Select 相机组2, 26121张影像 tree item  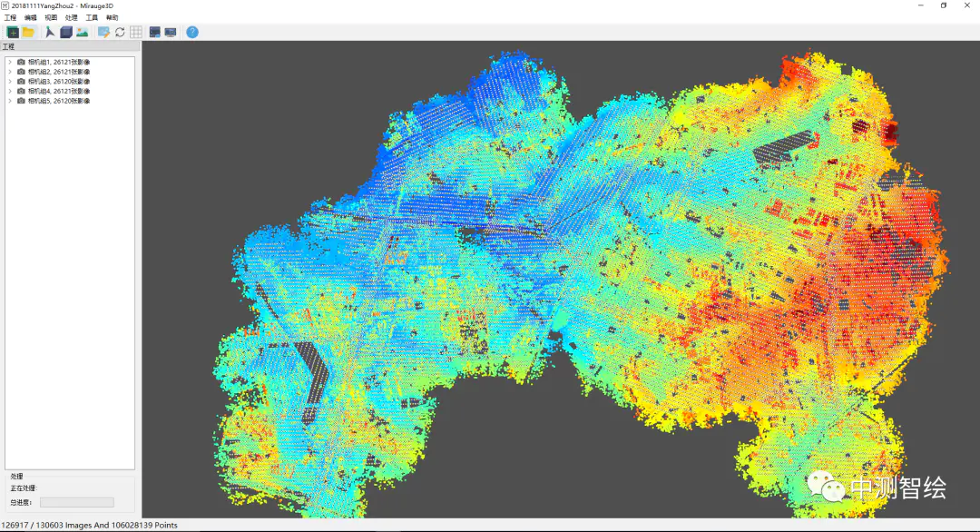[x=59, y=72]
